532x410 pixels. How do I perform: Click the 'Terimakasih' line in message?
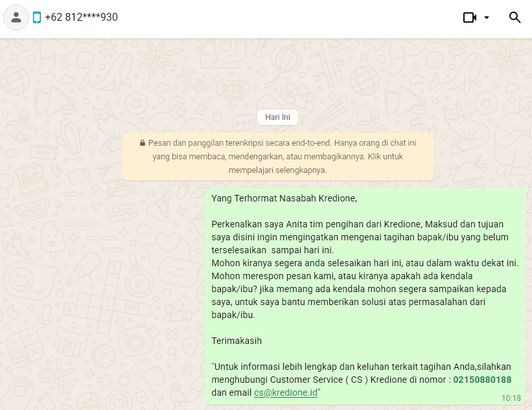click(x=237, y=341)
